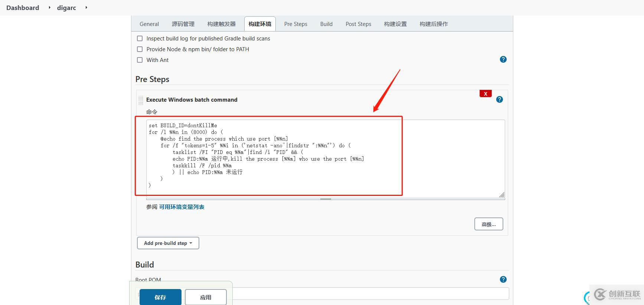644x305 pixels.
Task: Open the 可用环境变量列表 link
Action: (182, 207)
